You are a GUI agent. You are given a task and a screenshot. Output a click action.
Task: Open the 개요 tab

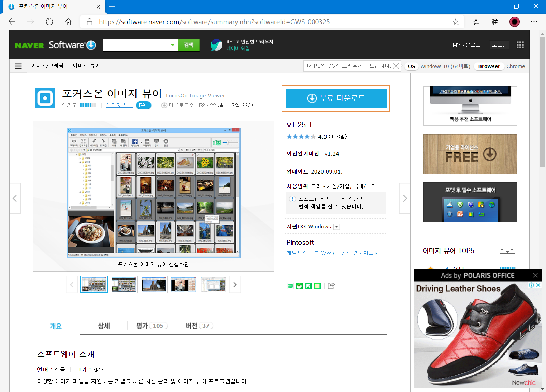tap(56, 326)
